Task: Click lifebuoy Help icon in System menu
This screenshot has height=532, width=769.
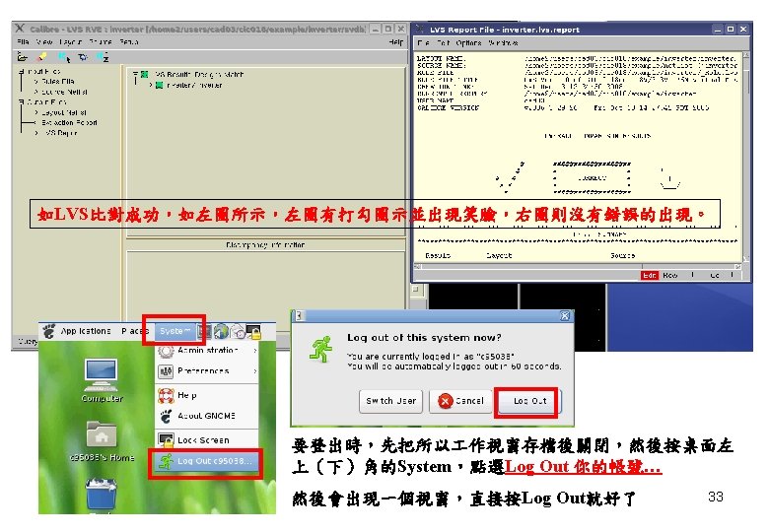Action: coord(166,395)
